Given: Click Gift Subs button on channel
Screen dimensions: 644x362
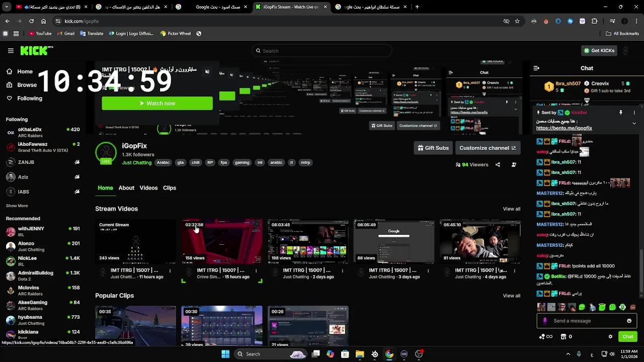Looking at the screenshot, I should click(433, 148).
